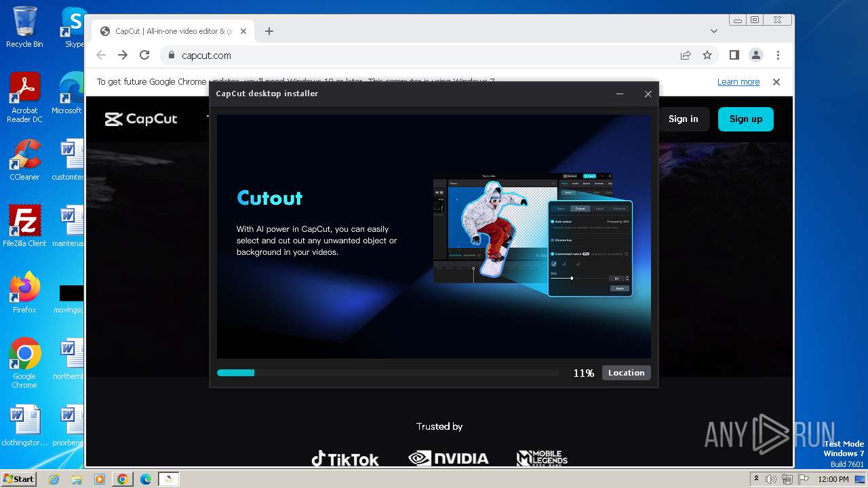
Task: Click the volume icon in system tray
Action: 771,479
